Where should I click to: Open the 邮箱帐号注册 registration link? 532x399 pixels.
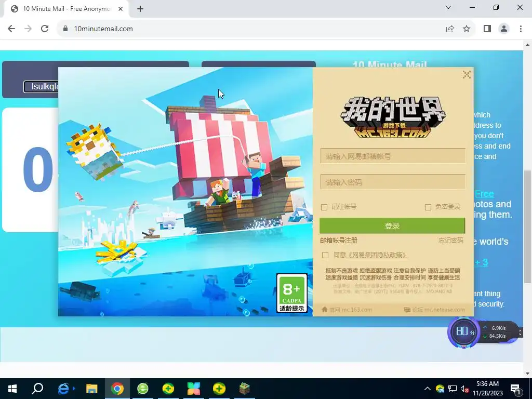tap(339, 240)
